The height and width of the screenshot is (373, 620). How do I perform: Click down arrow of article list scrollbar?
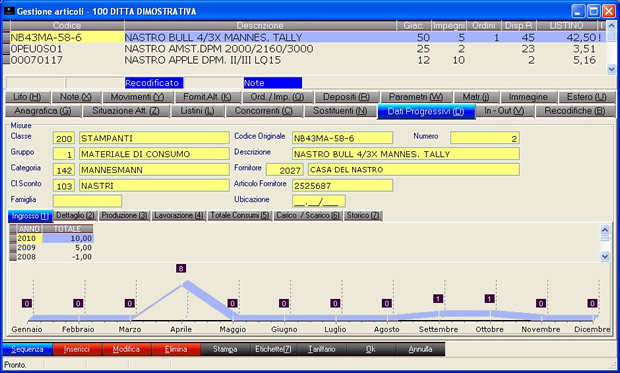[611, 70]
